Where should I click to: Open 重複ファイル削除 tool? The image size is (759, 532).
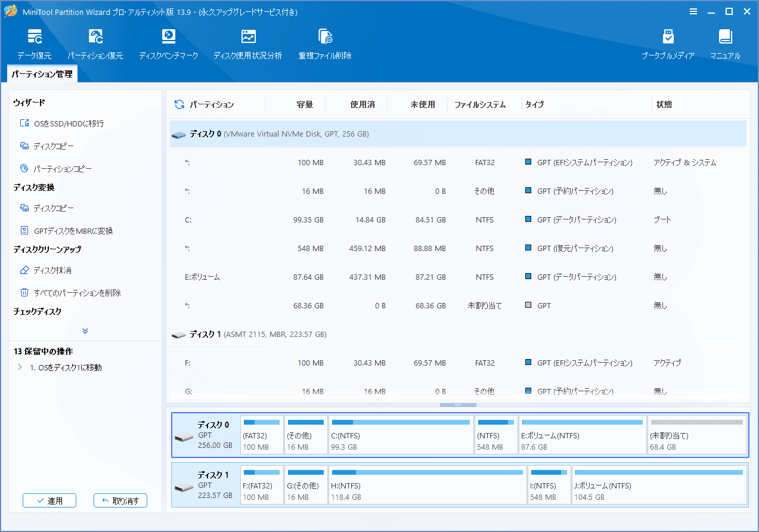click(x=325, y=44)
